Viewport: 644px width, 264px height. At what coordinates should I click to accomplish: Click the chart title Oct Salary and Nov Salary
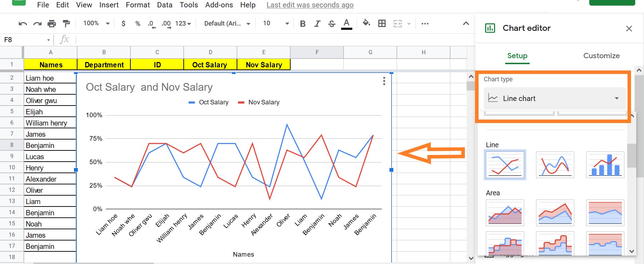coord(149,87)
